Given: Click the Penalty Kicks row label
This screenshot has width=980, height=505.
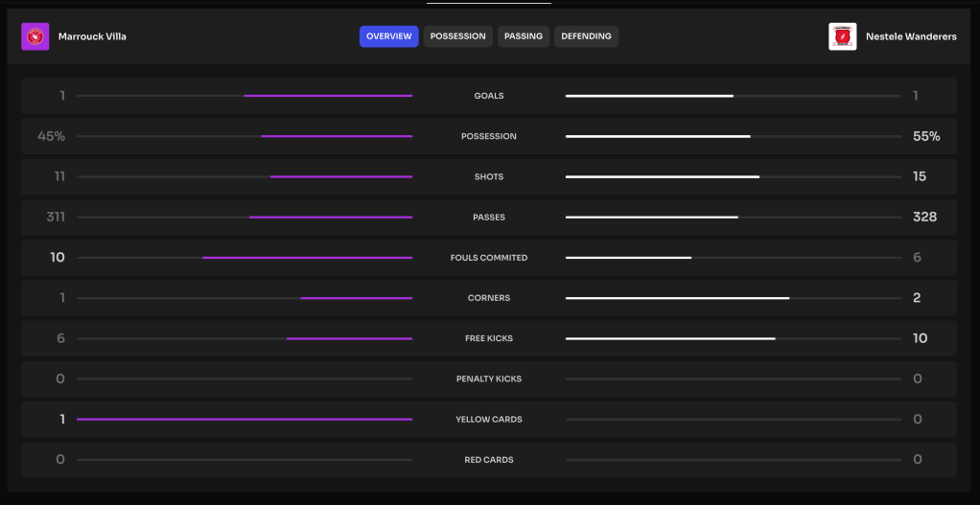Looking at the screenshot, I should tap(489, 379).
